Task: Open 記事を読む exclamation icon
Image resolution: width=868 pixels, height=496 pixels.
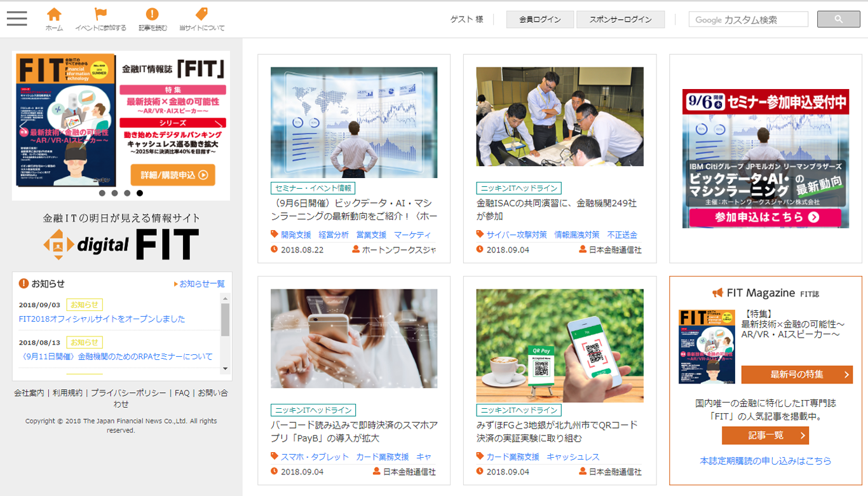Action: tap(153, 19)
